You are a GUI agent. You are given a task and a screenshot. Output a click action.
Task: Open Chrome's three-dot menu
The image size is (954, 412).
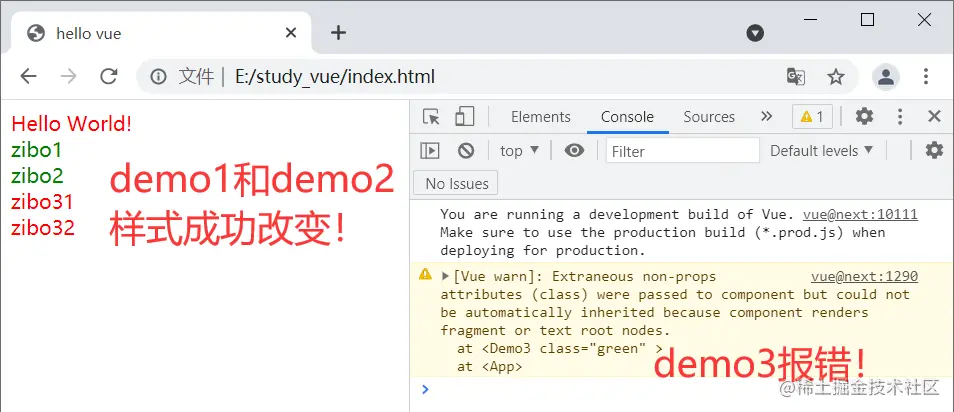[x=925, y=77]
